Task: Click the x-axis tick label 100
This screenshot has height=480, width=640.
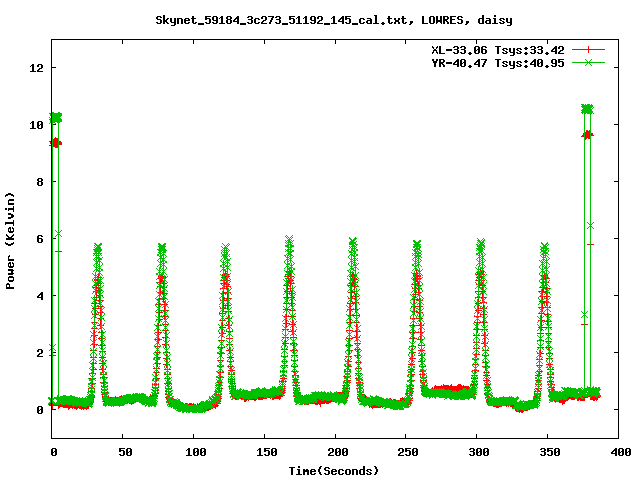Action: click(196, 452)
